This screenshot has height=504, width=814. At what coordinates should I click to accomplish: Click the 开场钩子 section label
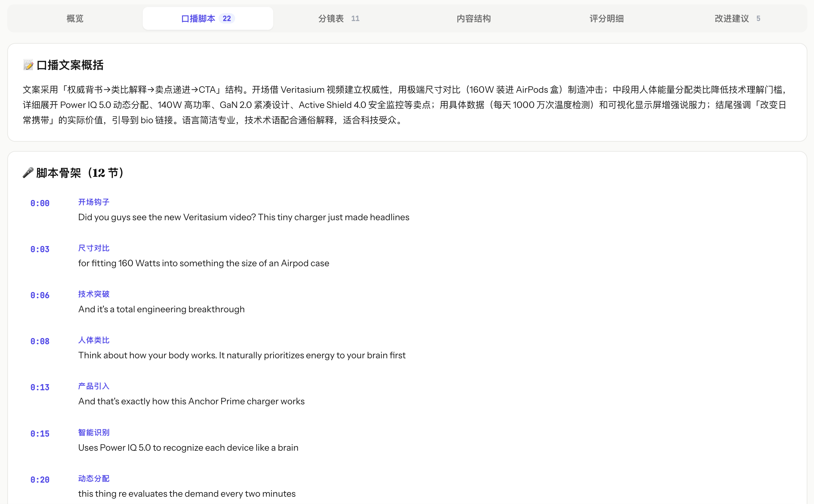tap(94, 202)
